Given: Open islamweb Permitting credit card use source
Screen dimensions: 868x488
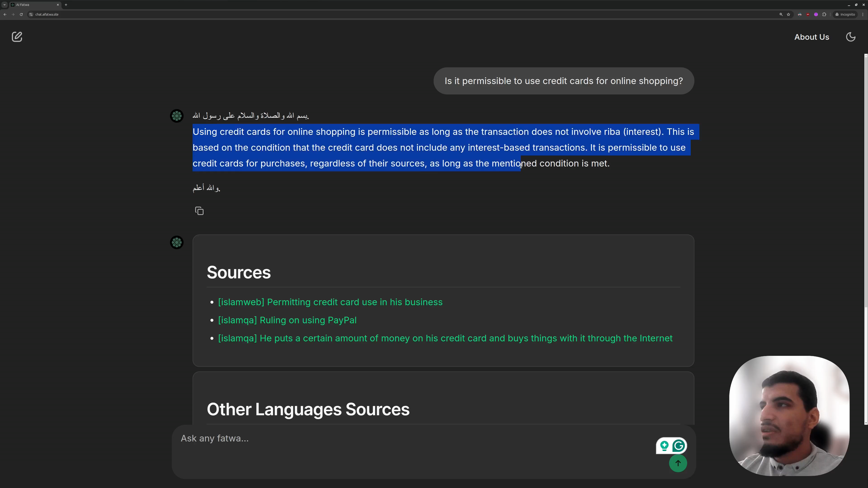Looking at the screenshot, I should pos(330,302).
